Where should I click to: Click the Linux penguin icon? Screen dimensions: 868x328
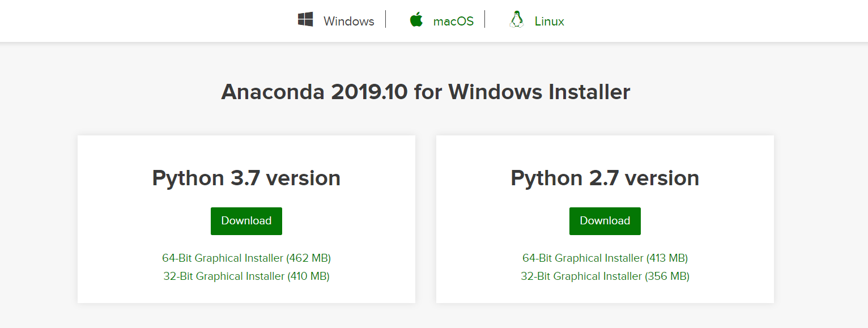click(516, 20)
